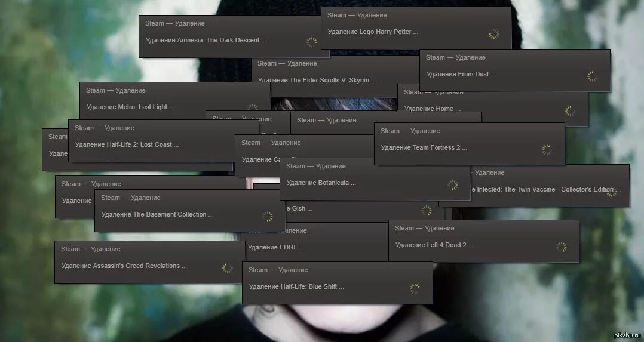Viewport: 644px width, 342px height.
Task: Select text 'Удаление Home ...'
Action: click(x=433, y=109)
